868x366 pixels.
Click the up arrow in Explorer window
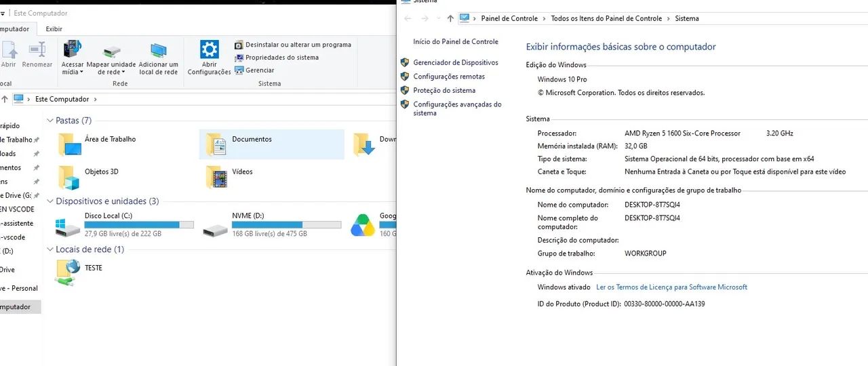point(5,99)
